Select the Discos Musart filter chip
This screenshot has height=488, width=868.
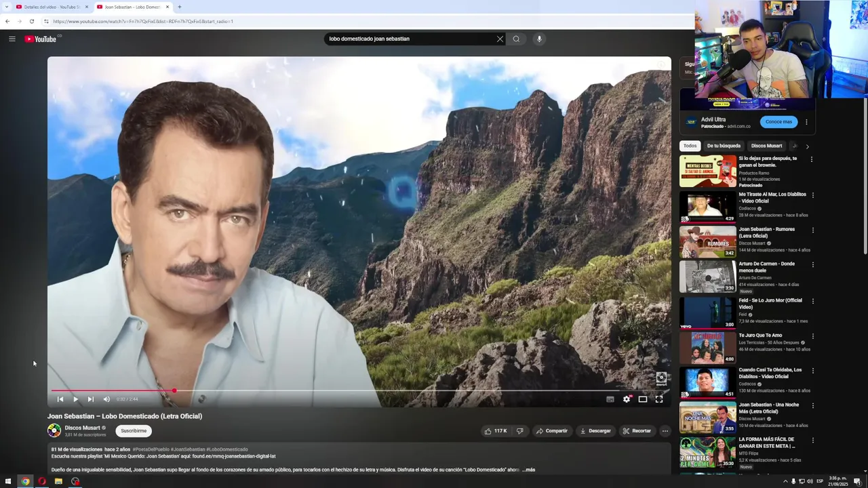click(766, 146)
